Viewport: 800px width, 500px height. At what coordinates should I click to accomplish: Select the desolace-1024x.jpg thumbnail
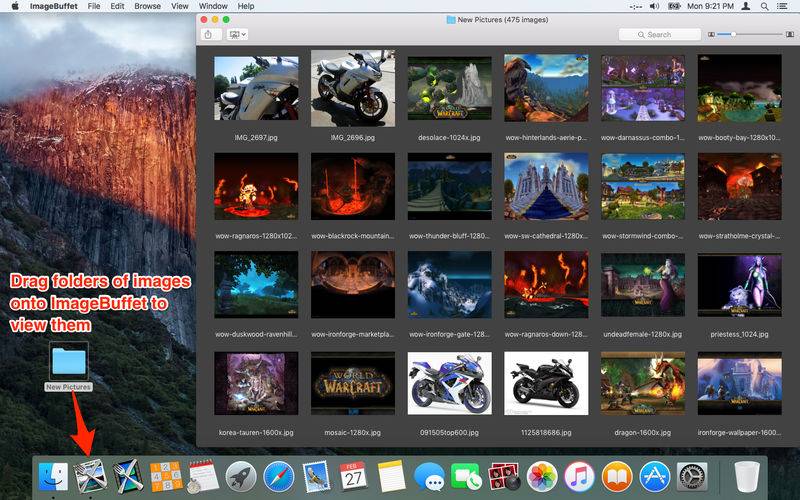tap(449, 88)
